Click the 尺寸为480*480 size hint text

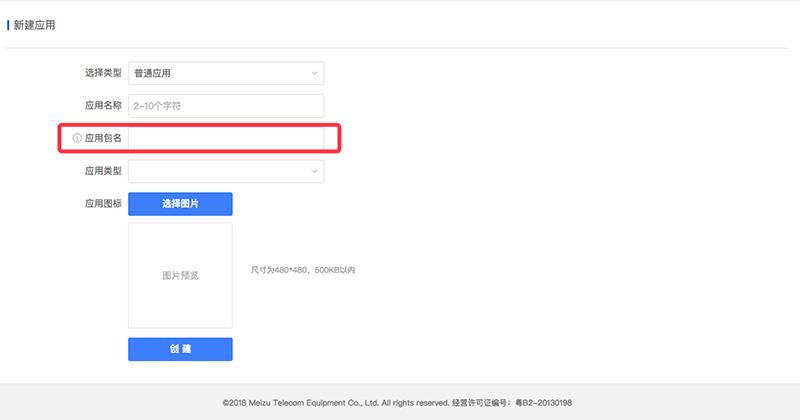click(302, 270)
